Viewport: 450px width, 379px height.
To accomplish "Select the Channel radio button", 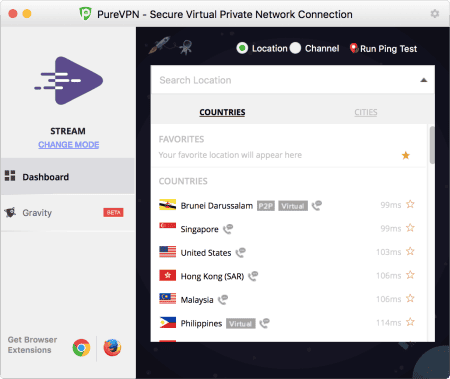I will point(295,48).
